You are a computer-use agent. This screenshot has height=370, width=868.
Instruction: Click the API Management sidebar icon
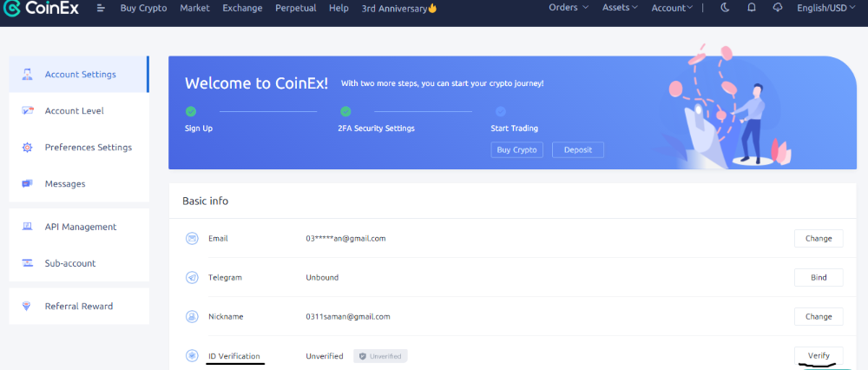point(27,227)
